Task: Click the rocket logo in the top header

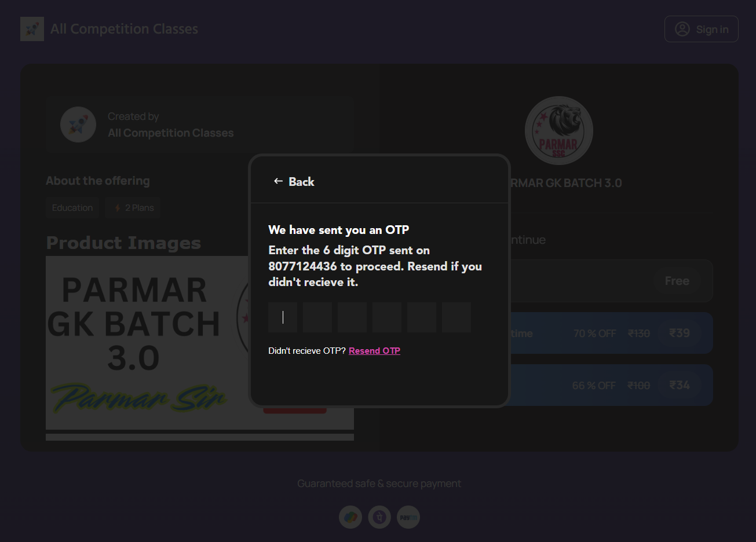Action: point(32,28)
